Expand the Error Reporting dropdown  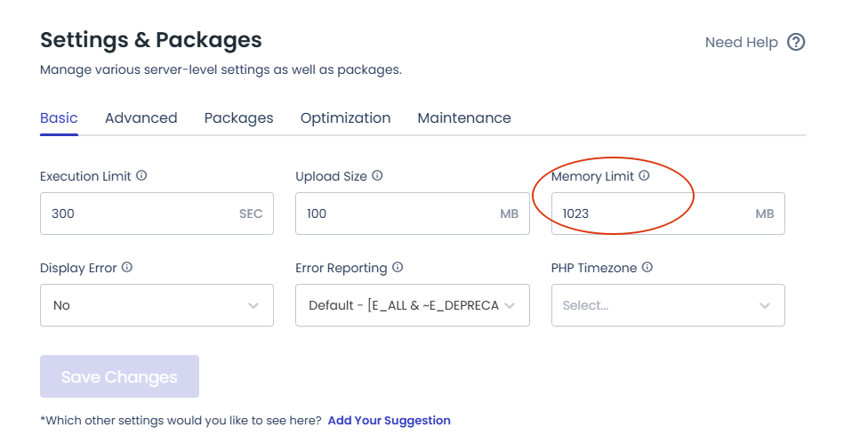tap(412, 305)
